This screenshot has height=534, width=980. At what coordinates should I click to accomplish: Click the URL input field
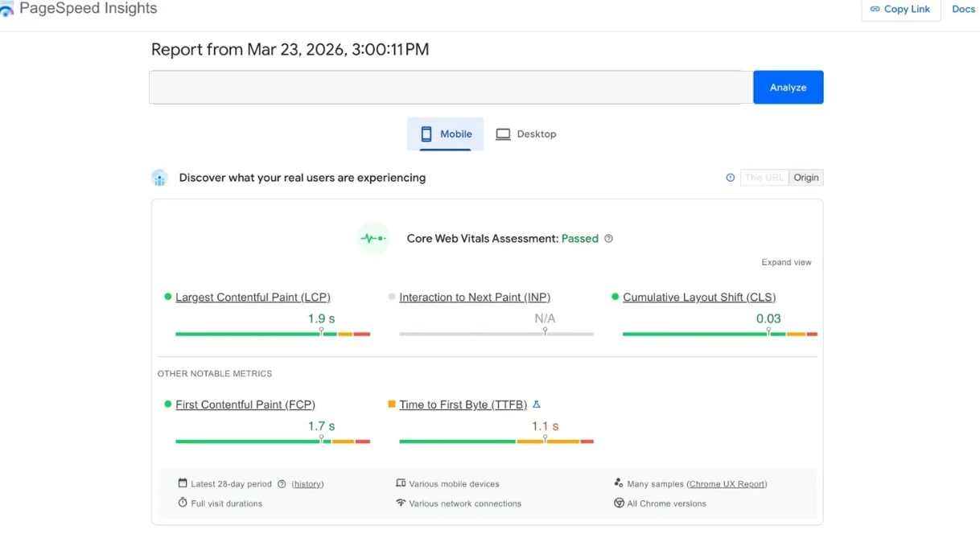click(x=447, y=87)
